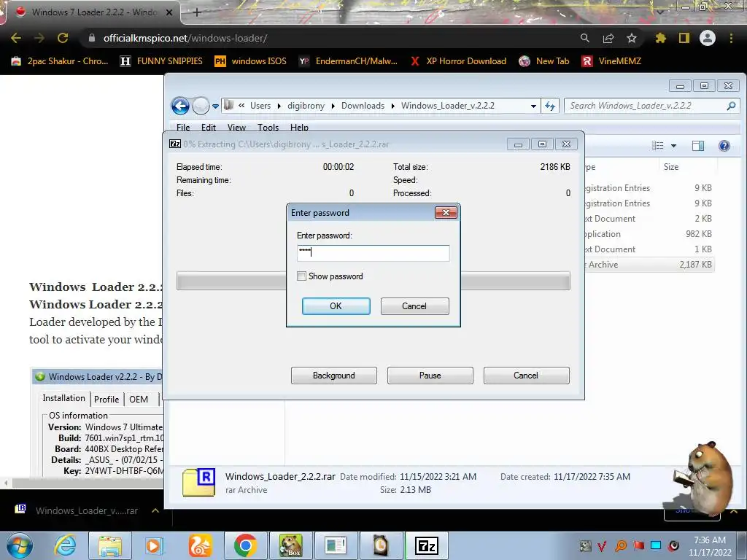Change view using the views icon
This screenshot has height=560, width=747.
657,146
